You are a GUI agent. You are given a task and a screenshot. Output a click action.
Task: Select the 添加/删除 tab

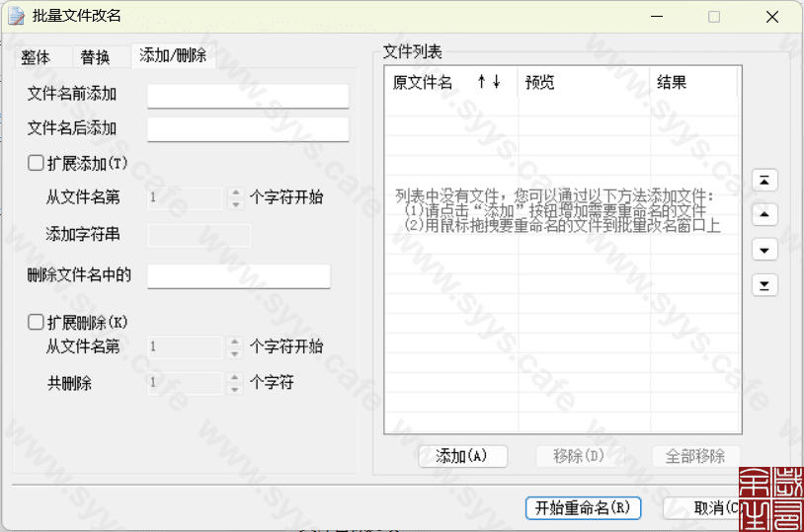pos(173,55)
